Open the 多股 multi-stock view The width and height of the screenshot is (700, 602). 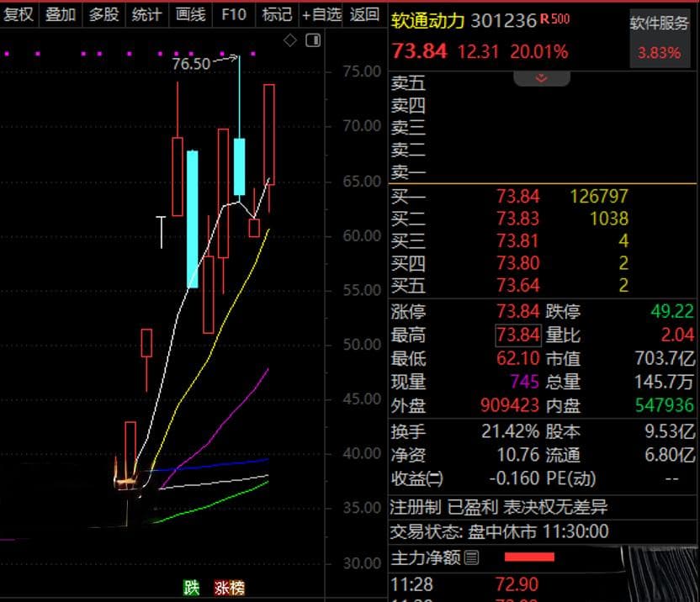103,15
